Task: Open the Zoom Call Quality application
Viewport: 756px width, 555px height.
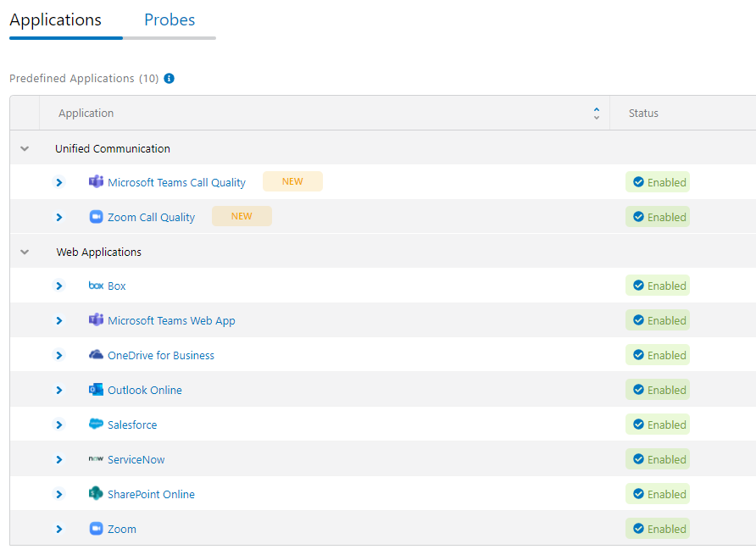Action: tap(153, 216)
